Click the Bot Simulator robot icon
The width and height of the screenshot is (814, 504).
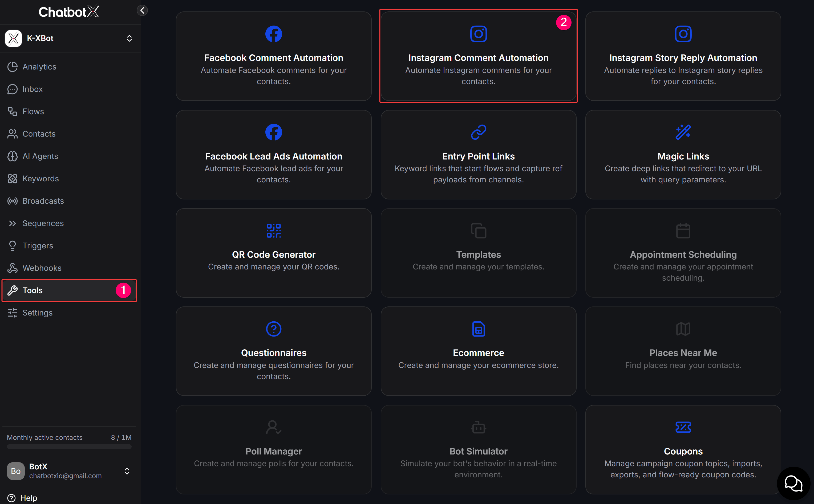click(x=478, y=427)
